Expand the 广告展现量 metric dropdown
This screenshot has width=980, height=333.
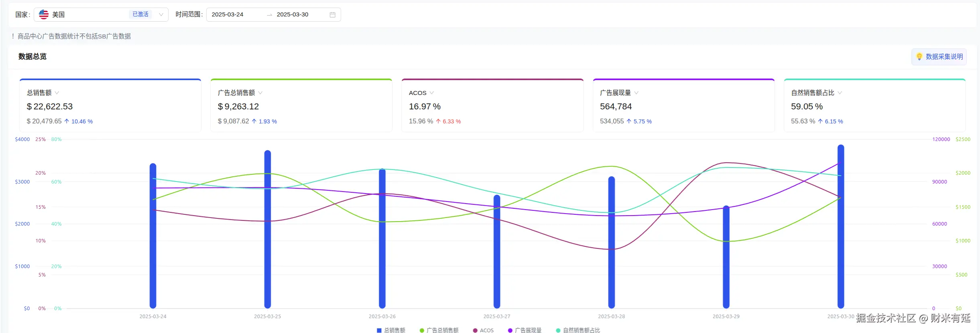pos(636,93)
